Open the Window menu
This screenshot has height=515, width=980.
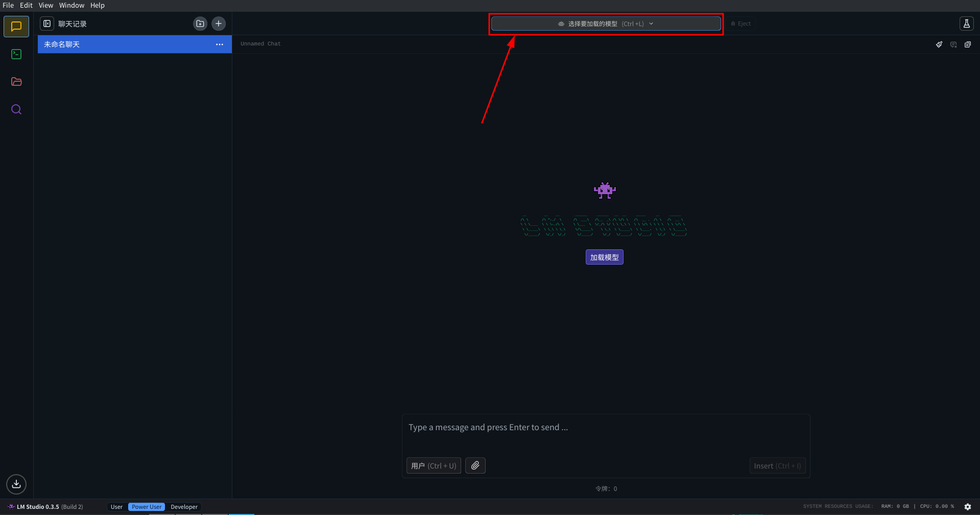(71, 5)
